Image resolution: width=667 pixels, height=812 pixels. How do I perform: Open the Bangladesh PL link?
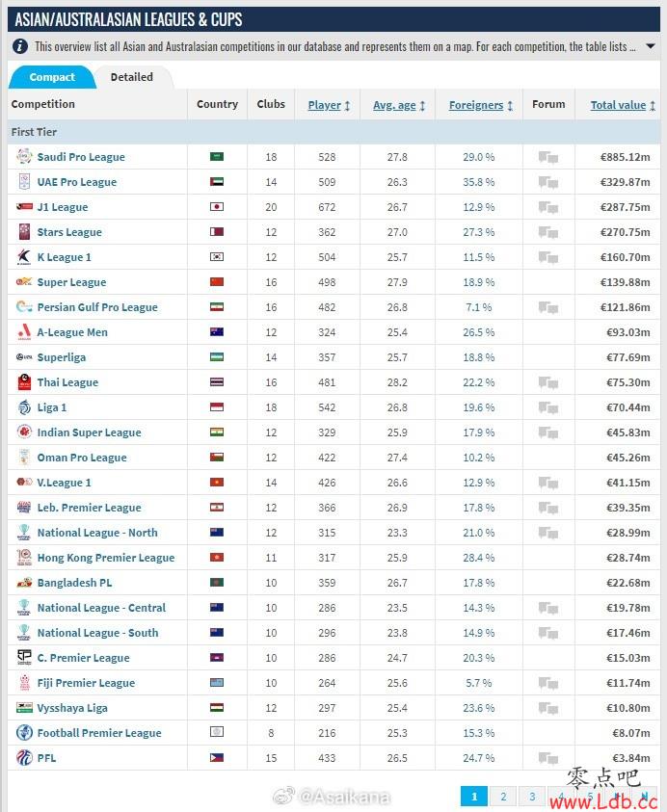pos(74,583)
